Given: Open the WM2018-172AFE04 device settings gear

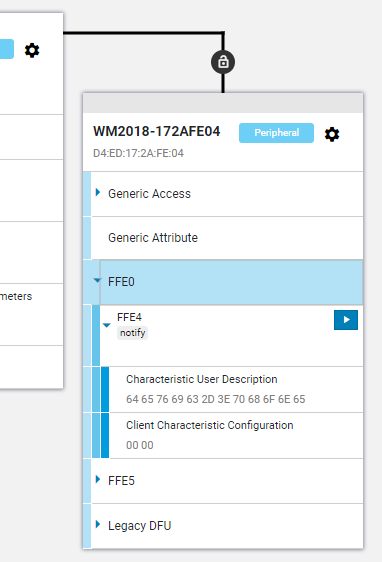Looking at the screenshot, I should pos(332,134).
